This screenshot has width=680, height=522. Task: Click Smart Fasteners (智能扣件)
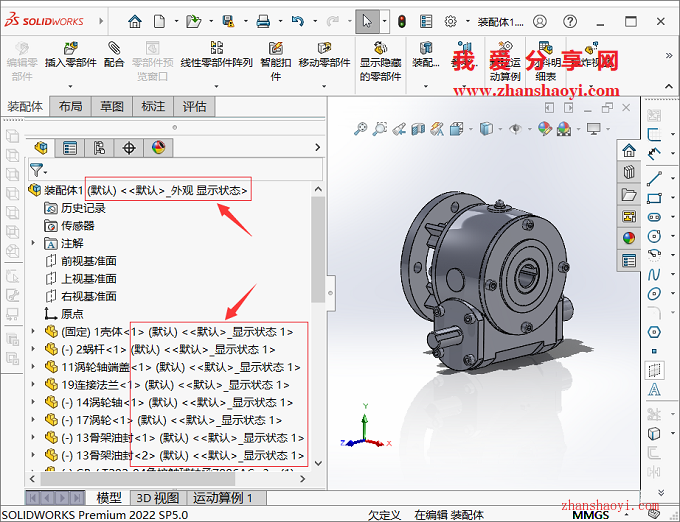coord(276,62)
